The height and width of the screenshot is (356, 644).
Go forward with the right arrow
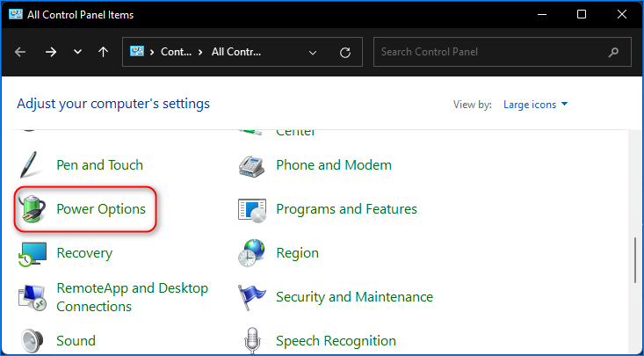51,52
